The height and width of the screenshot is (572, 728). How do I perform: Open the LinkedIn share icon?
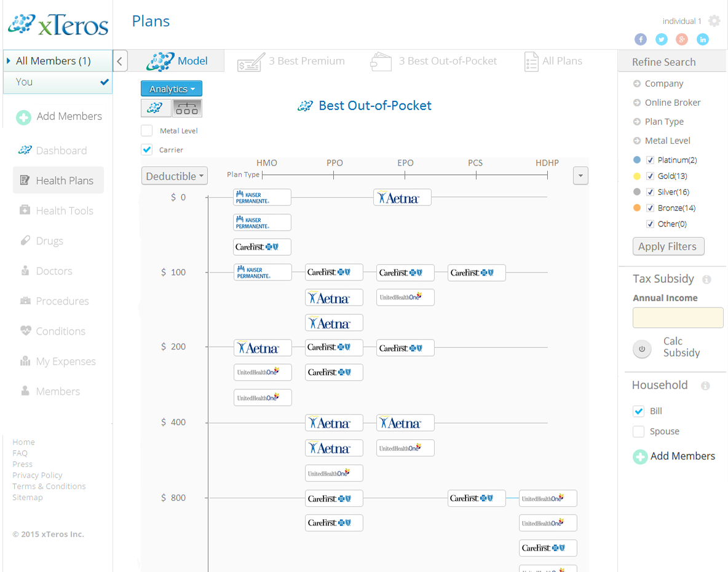click(x=703, y=39)
